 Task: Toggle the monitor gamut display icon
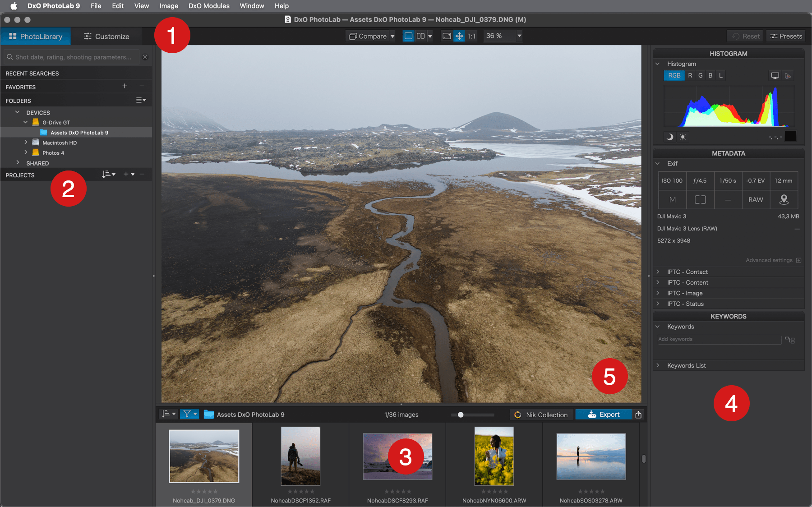775,76
